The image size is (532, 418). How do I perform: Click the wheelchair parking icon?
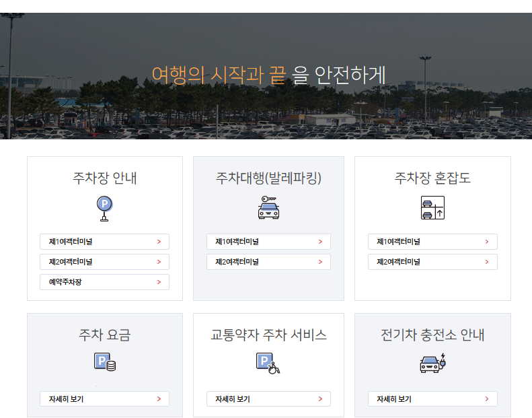268,363
